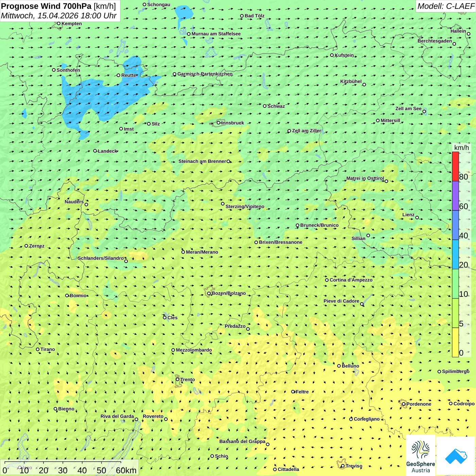Image resolution: width=476 pixels, height=476 pixels.
Task: Click the Cittadella location dot
Action: pyautogui.click(x=275, y=470)
